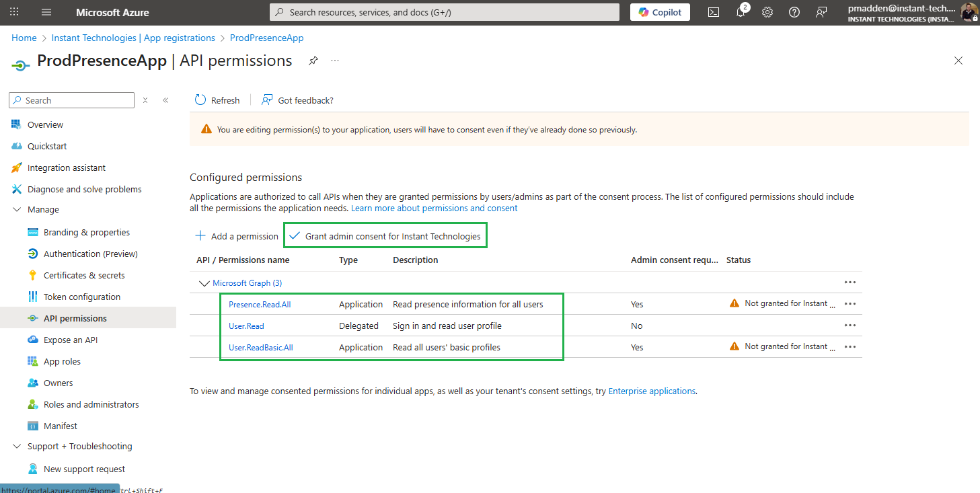
Task: Select Expose an API in sidebar
Action: pyautogui.click(x=71, y=340)
